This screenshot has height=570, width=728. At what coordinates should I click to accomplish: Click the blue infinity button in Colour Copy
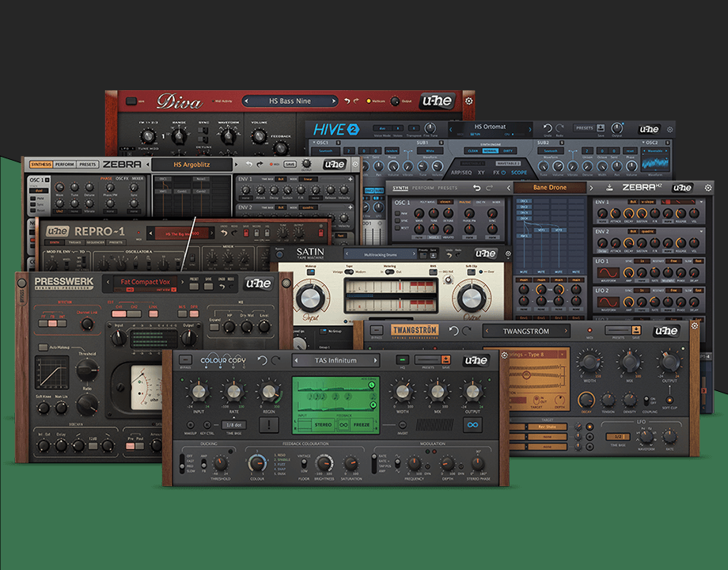pyautogui.click(x=472, y=424)
